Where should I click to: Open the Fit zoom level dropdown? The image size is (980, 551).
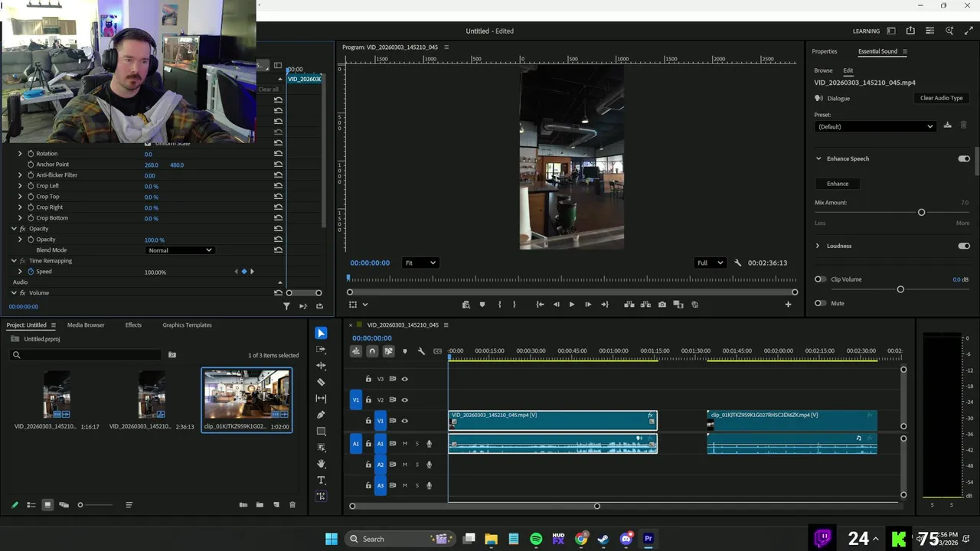point(420,262)
